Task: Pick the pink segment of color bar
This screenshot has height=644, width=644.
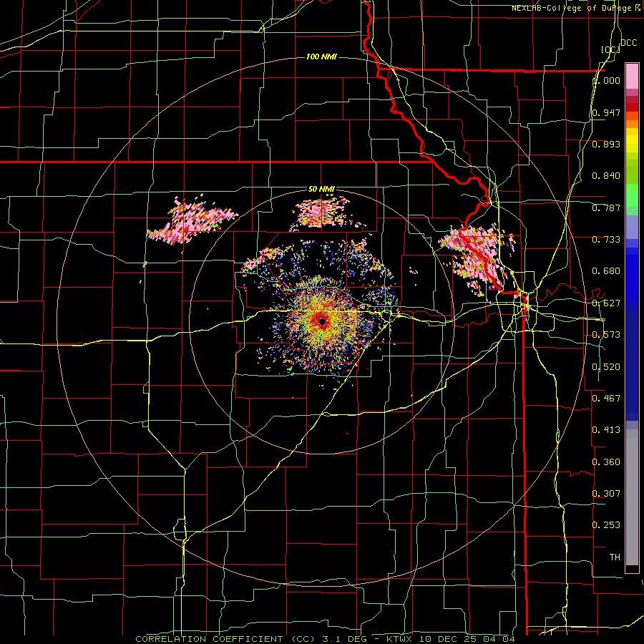Action: point(632,77)
